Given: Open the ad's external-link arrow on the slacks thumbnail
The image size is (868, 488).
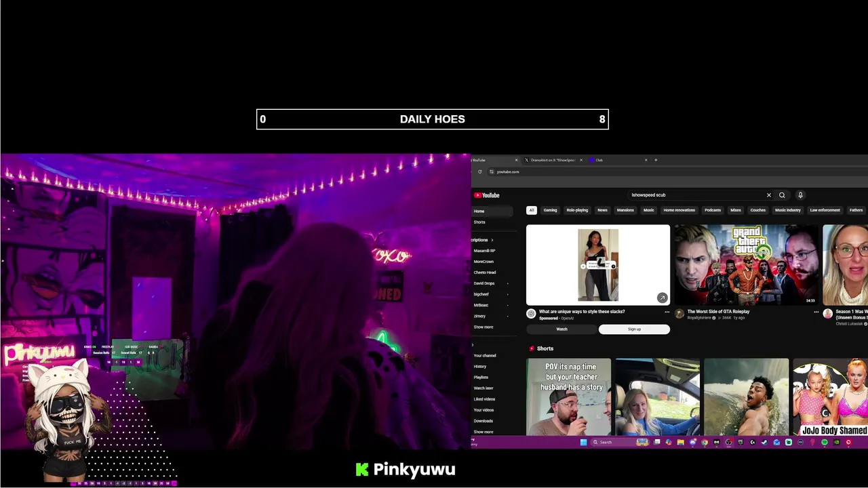Looking at the screenshot, I should tap(662, 298).
